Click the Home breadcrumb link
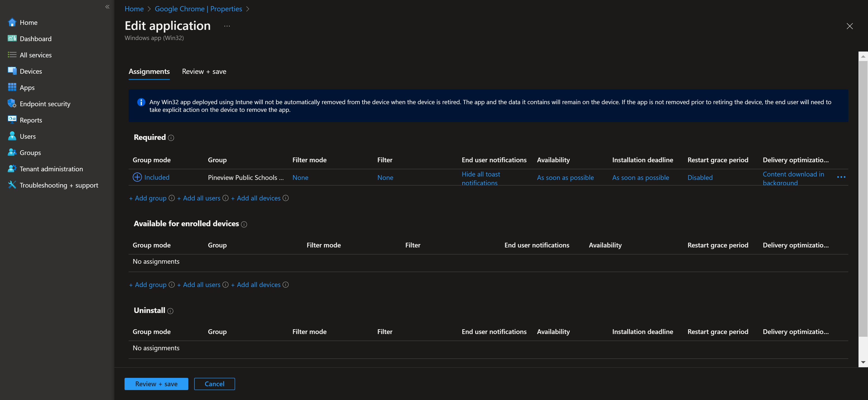 [134, 9]
